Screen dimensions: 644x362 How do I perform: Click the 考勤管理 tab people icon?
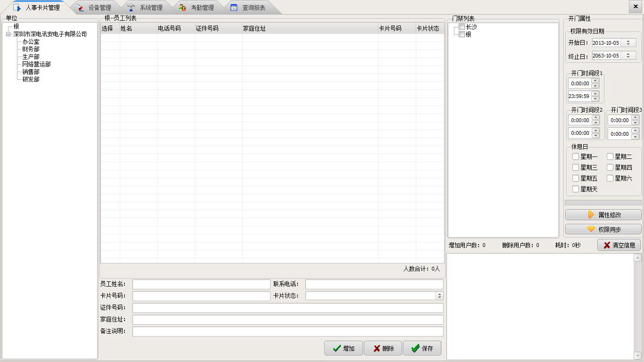point(182,8)
